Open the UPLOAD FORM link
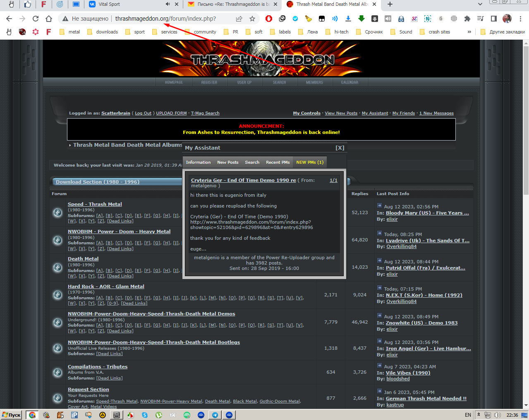The width and height of the screenshot is (529, 420). coord(171,113)
